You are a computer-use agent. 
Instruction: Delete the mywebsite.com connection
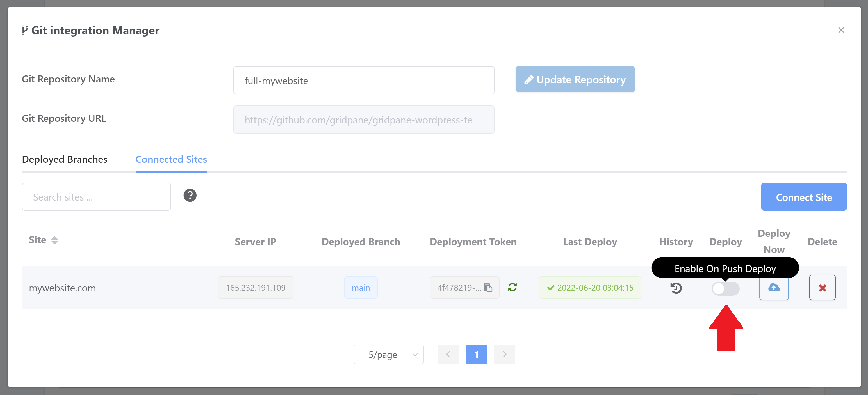(x=822, y=288)
